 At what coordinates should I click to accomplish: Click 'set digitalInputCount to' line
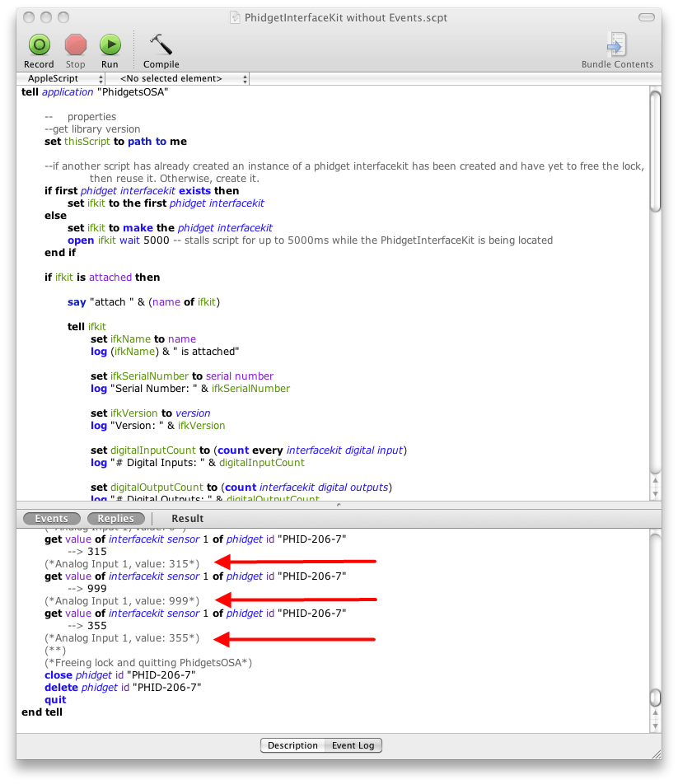(249, 450)
